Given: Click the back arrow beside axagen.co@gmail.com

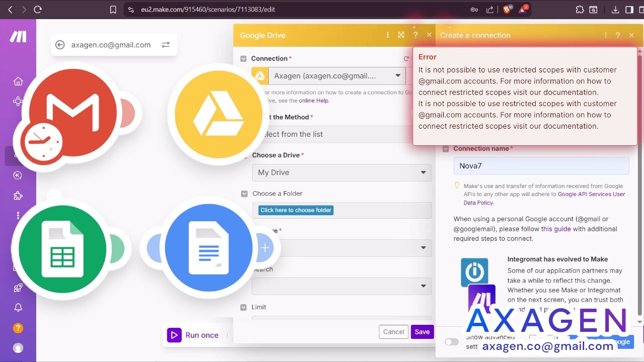Looking at the screenshot, I should (x=60, y=45).
